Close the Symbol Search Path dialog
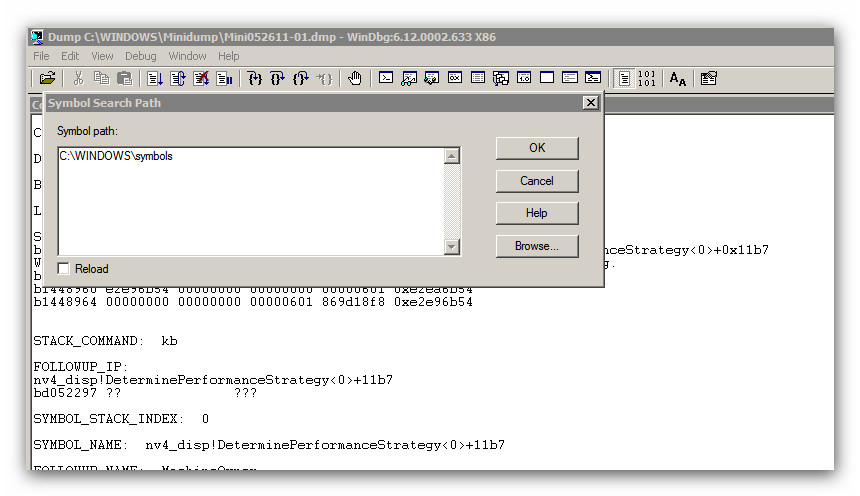This screenshot has height=496, width=860. click(591, 103)
